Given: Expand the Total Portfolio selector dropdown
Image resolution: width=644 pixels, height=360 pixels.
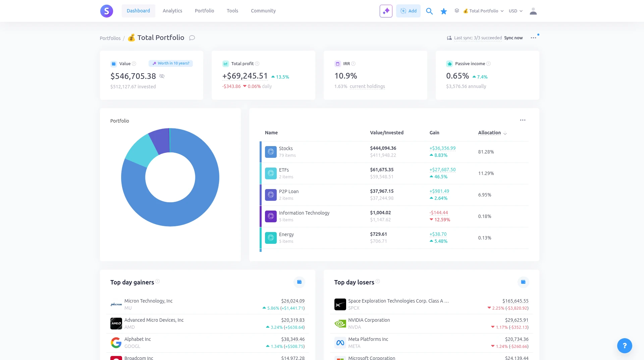Looking at the screenshot, I should (483, 11).
